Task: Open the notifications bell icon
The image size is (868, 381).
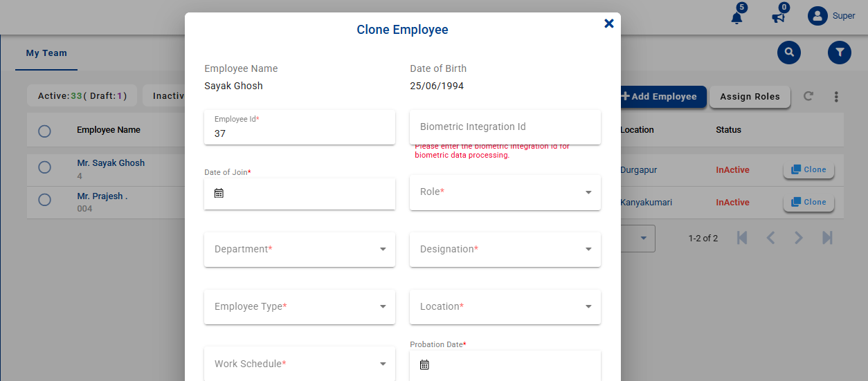Action: point(736,17)
